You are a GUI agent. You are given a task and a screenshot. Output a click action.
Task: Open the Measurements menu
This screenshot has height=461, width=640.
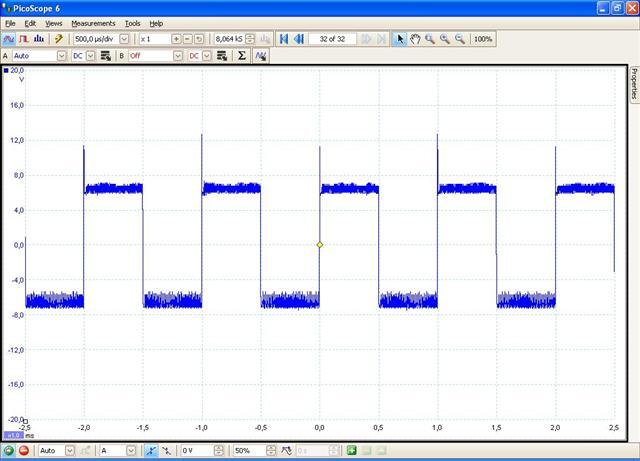[93, 23]
